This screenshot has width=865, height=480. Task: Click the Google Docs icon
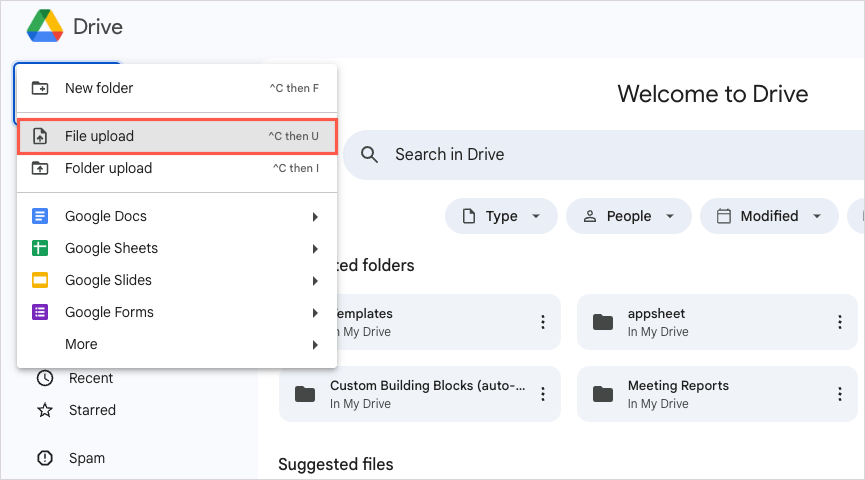(x=40, y=216)
